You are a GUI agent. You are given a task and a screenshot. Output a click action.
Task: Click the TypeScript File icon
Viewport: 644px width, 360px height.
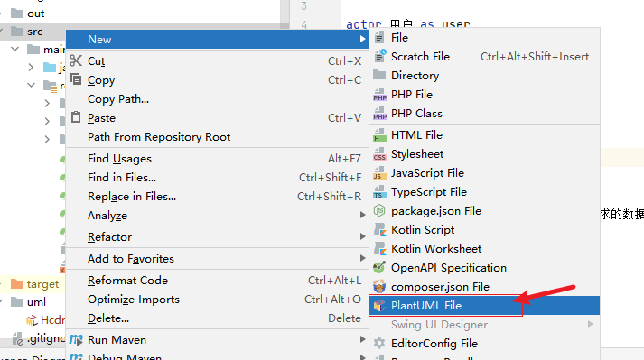380,191
